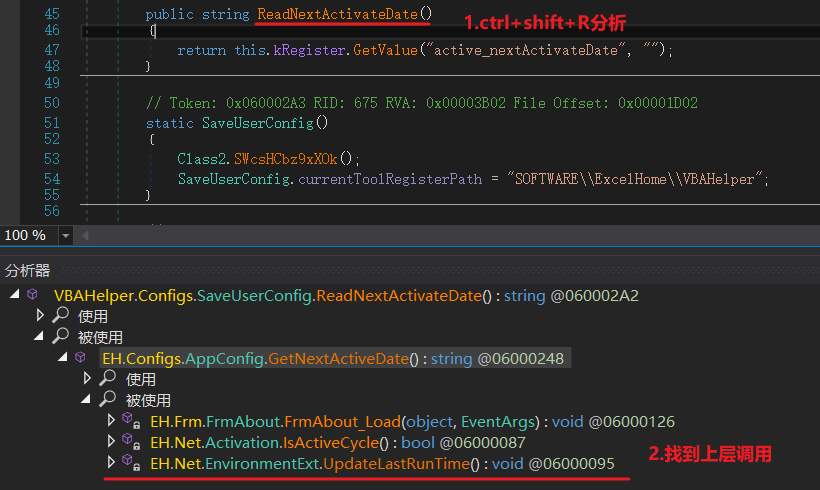The image size is (820, 490).
Task: Collapse the 被使用 node under ReadNextActivateDate
Action: 39,336
